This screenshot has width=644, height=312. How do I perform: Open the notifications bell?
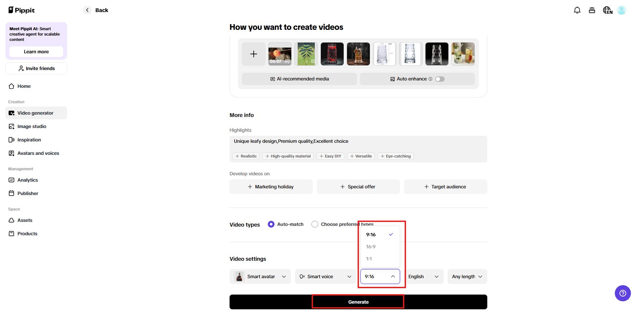click(x=577, y=10)
